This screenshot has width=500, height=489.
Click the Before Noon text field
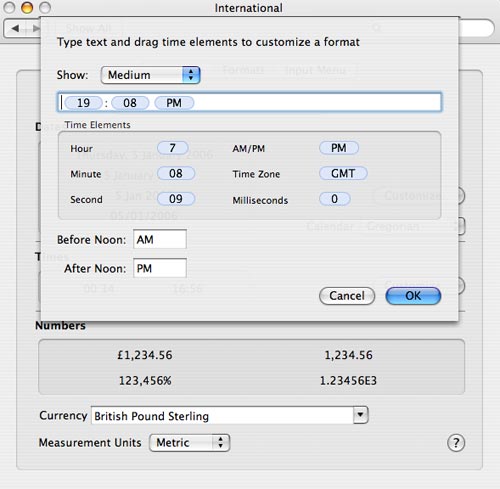tap(160, 239)
